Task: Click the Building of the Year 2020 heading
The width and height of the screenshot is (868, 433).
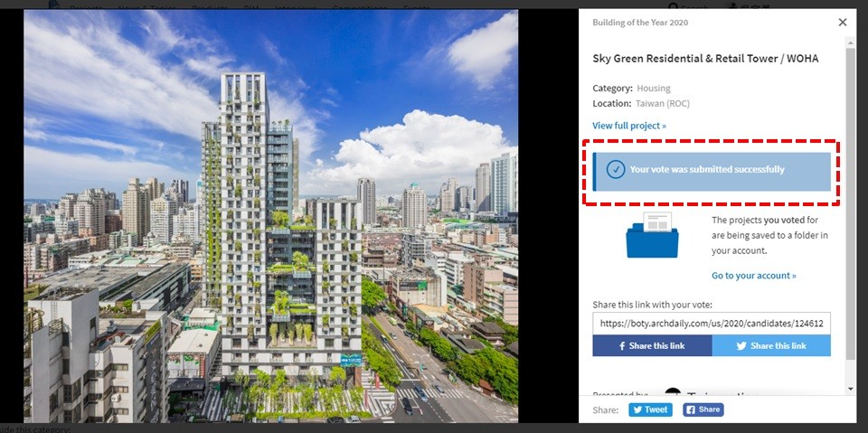Action: (x=640, y=23)
